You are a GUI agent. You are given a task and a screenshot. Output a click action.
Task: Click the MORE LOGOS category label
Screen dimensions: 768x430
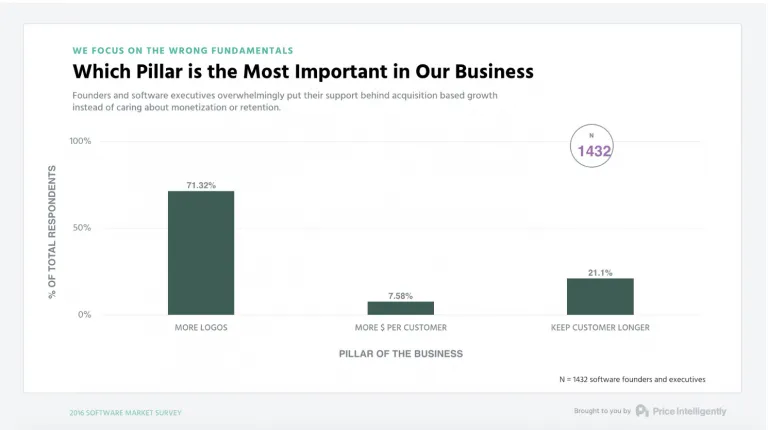point(201,327)
